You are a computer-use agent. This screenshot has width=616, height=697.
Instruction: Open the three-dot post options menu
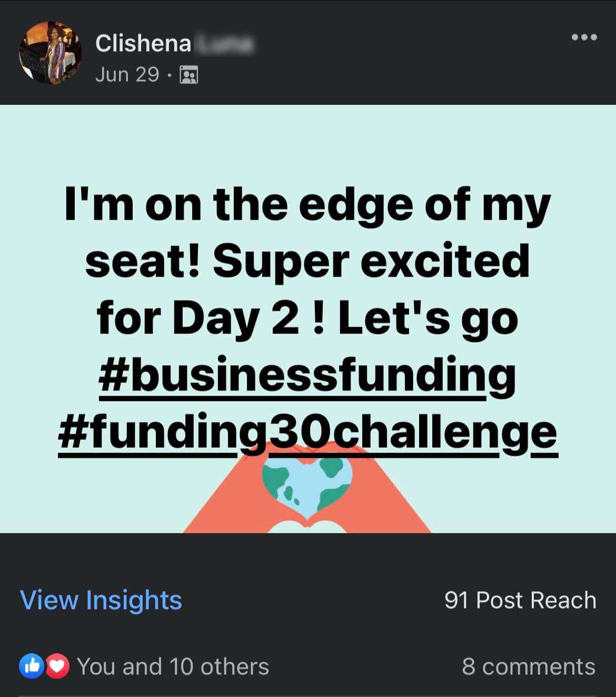click(584, 37)
